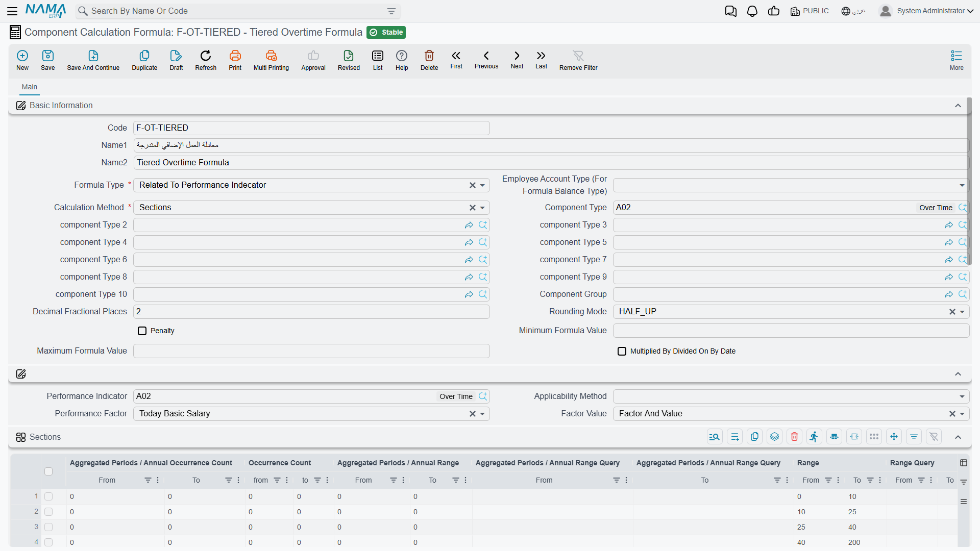980x551 pixels.
Task: Open the List view icon
Action: (378, 56)
